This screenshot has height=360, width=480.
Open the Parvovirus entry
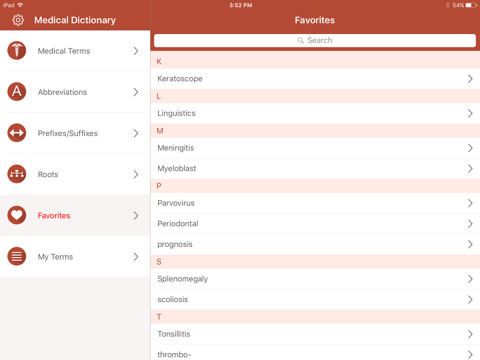[x=315, y=203]
